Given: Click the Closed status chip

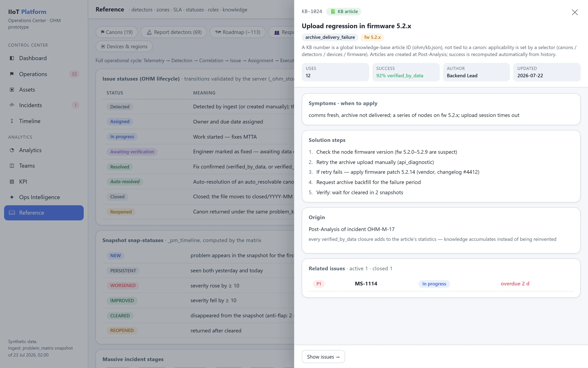Looking at the screenshot, I should [x=117, y=197].
